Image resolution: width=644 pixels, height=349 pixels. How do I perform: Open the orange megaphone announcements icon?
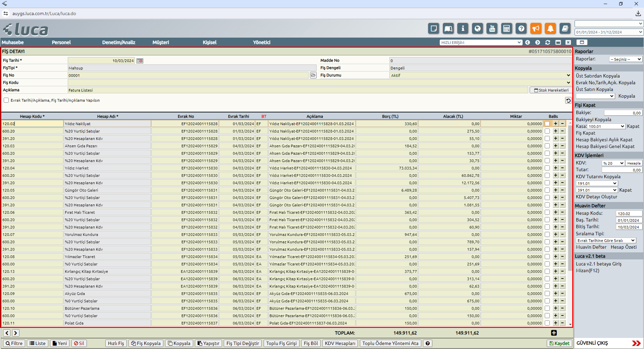(x=536, y=29)
